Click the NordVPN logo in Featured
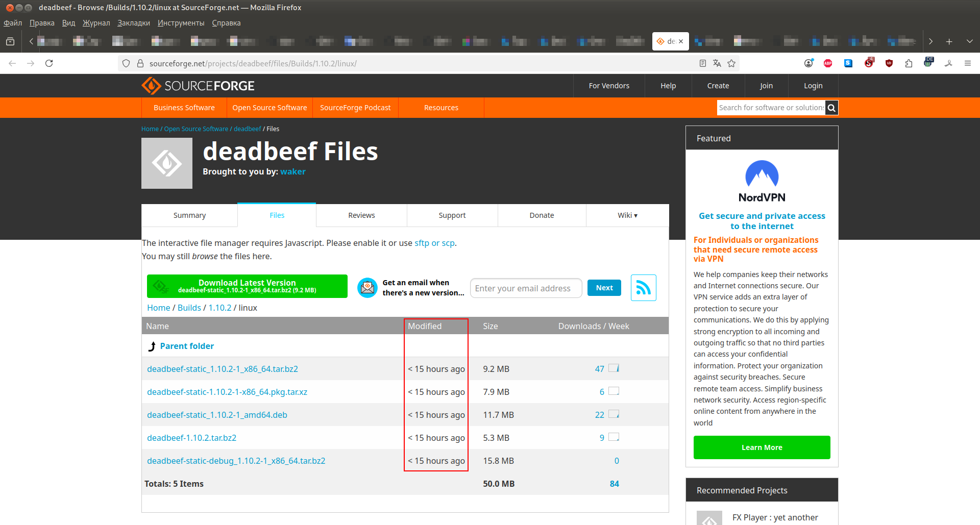Image resolution: width=980 pixels, height=525 pixels. tap(762, 182)
